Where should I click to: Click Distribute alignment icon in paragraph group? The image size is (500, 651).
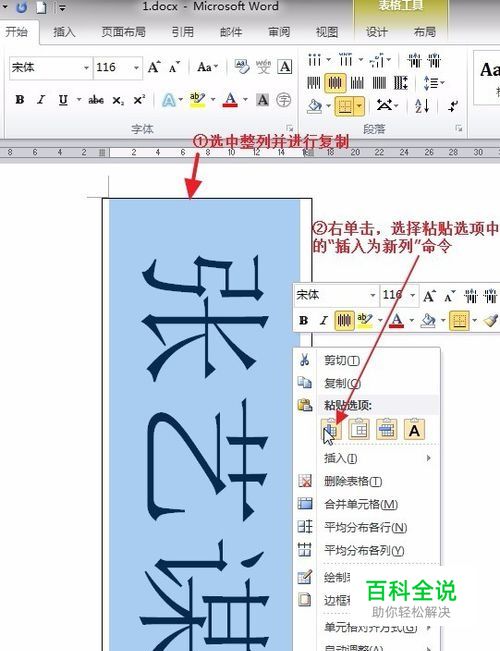(x=401, y=83)
